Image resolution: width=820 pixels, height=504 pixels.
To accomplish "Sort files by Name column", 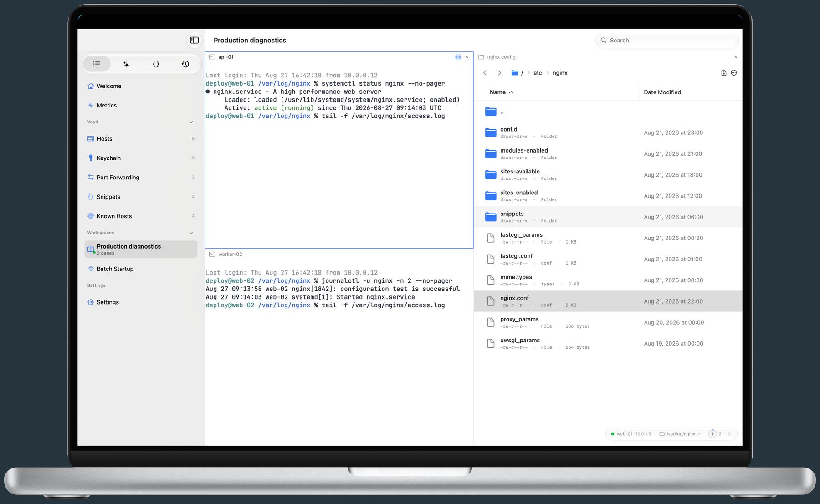I will [501, 92].
